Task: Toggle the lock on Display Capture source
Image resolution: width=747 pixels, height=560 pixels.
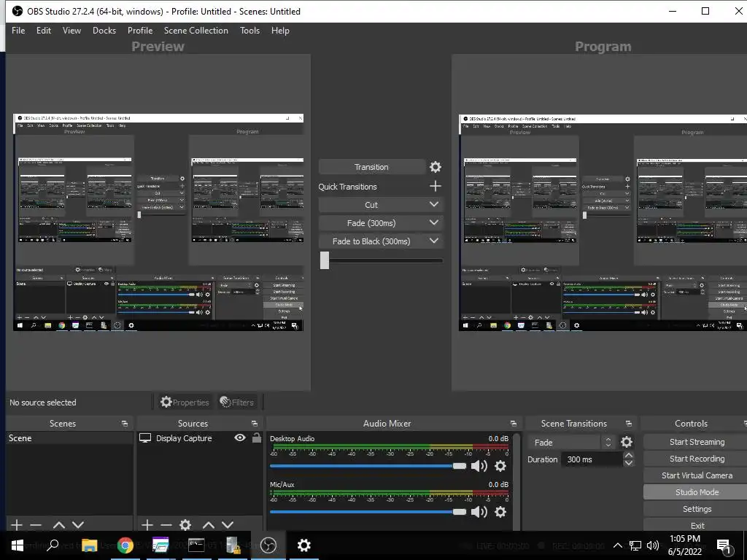Action: (257, 437)
